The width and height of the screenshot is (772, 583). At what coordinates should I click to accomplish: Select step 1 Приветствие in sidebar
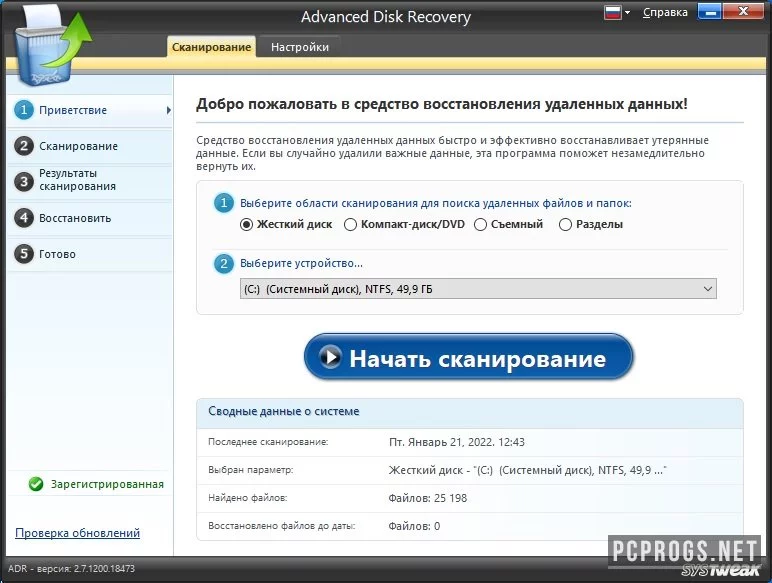pyautogui.click(x=90, y=110)
